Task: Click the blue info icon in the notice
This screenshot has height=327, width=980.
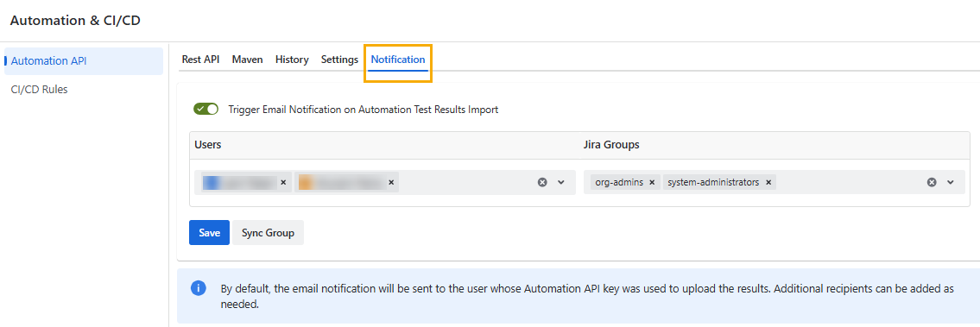Action: [x=198, y=288]
